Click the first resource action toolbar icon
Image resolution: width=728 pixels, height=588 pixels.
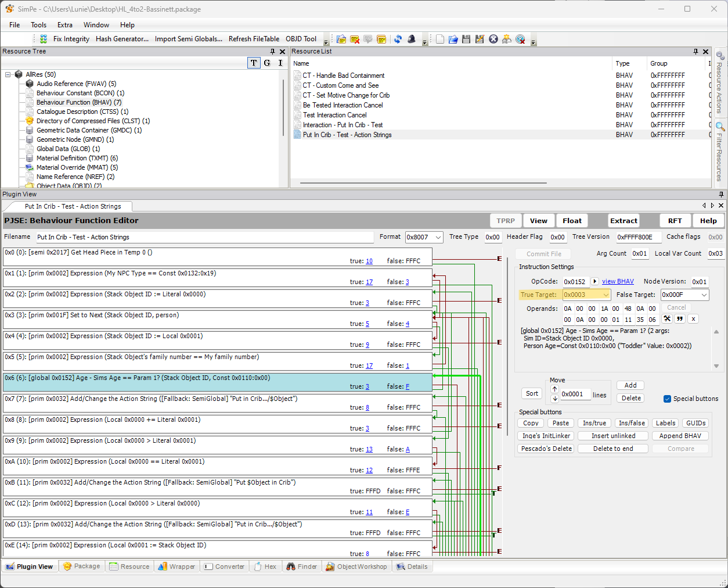pos(341,39)
